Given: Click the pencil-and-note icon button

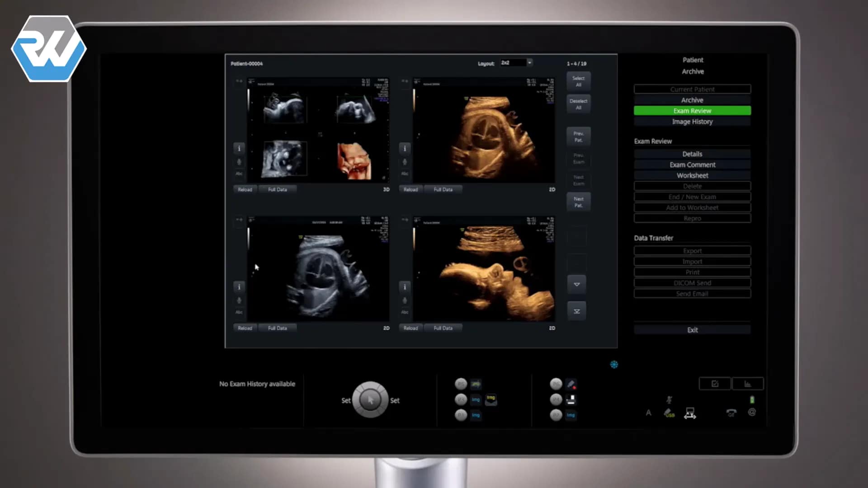Looking at the screenshot, I should click(x=715, y=384).
